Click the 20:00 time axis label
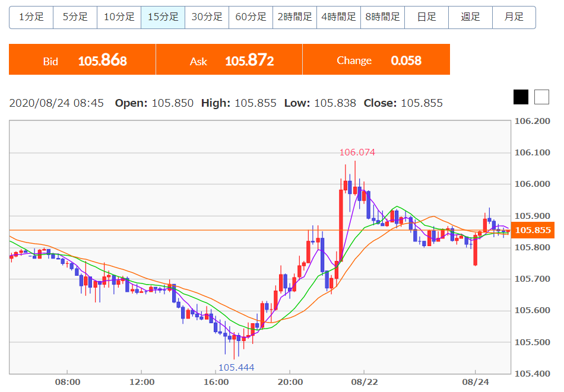Screen dimensions: 564x392 click(x=290, y=382)
